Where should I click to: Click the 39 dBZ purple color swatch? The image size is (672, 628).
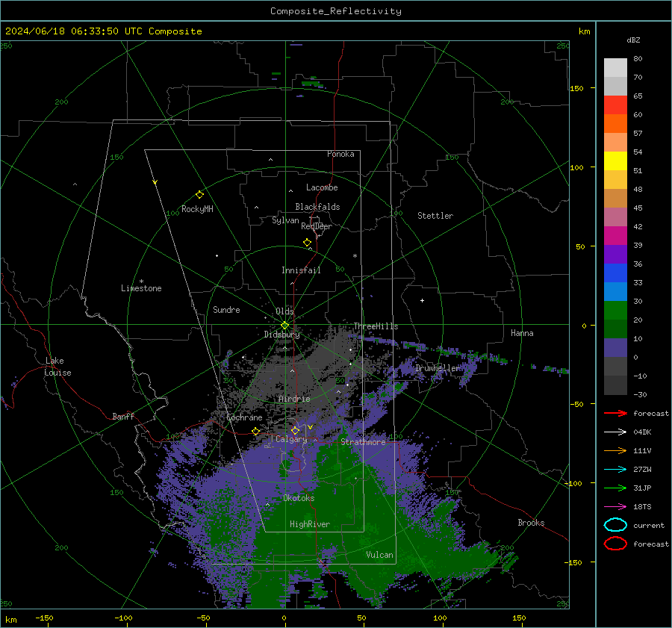(615, 254)
